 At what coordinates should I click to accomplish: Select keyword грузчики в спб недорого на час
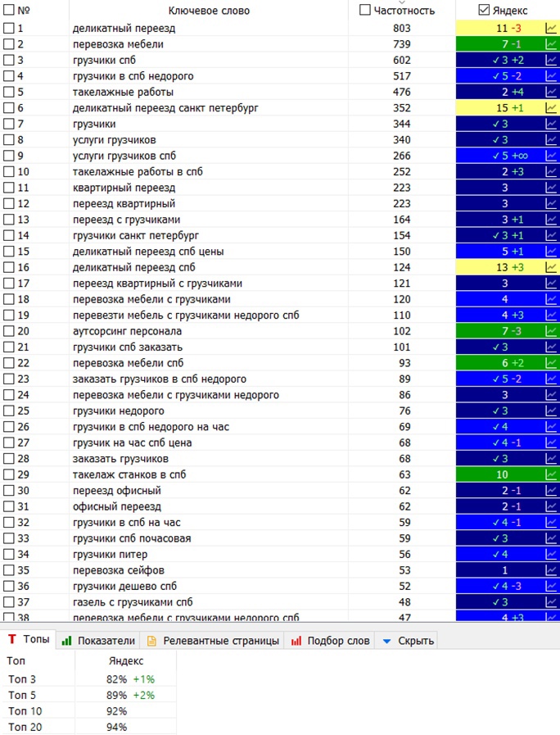(151, 427)
